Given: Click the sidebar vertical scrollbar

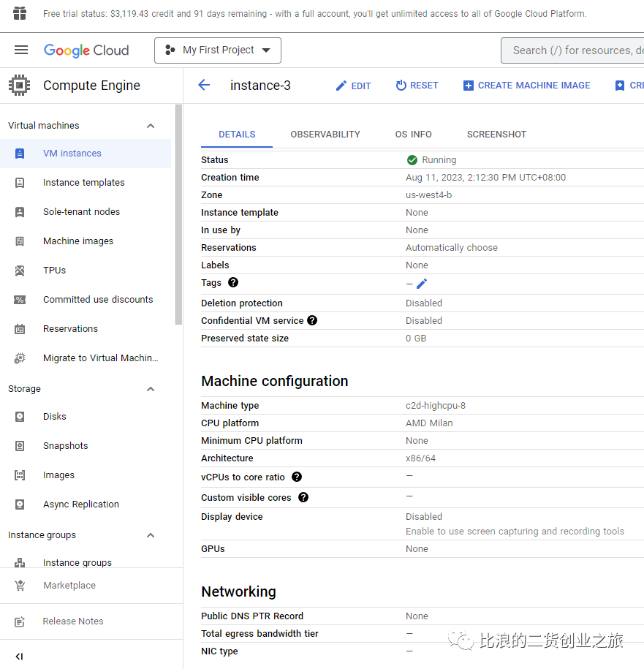Looking at the screenshot, I should point(178,215).
